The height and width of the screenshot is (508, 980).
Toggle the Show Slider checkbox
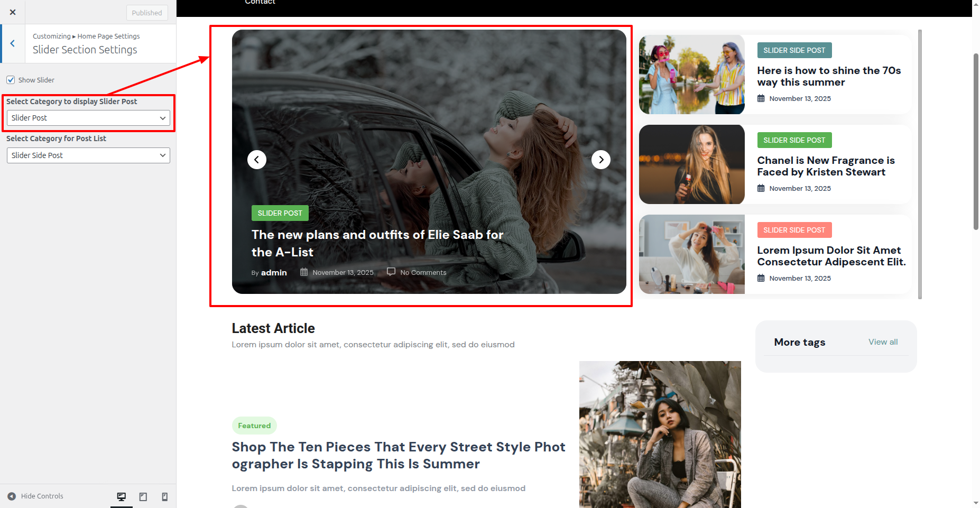[11, 80]
